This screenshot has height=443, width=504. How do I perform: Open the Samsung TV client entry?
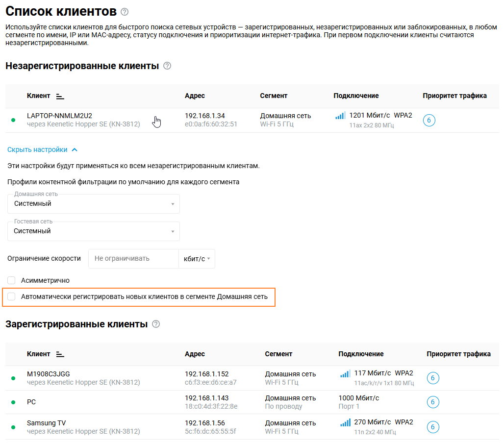(x=46, y=423)
